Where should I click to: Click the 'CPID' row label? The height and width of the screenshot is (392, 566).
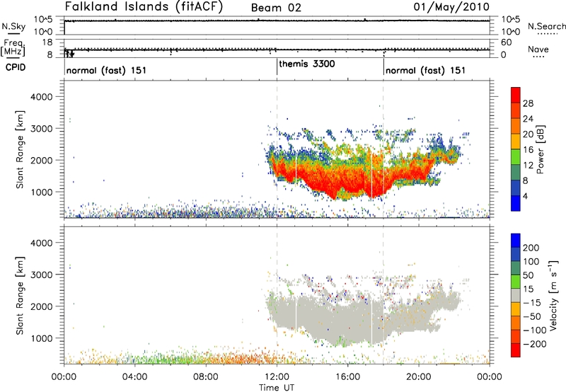(16, 67)
